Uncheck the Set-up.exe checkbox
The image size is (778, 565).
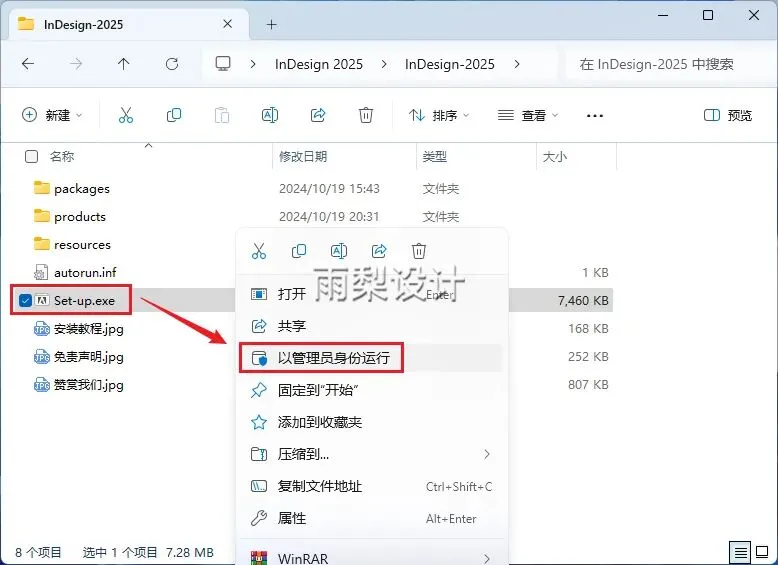click(25, 300)
